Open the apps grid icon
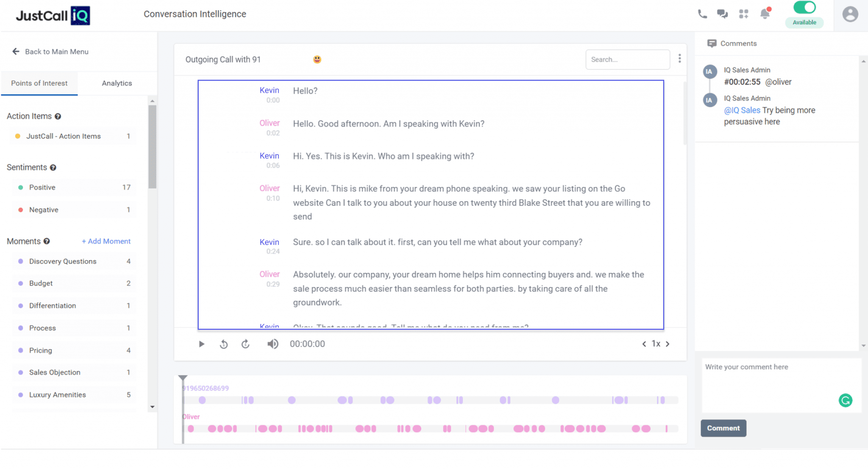 click(x=743, y=14)
